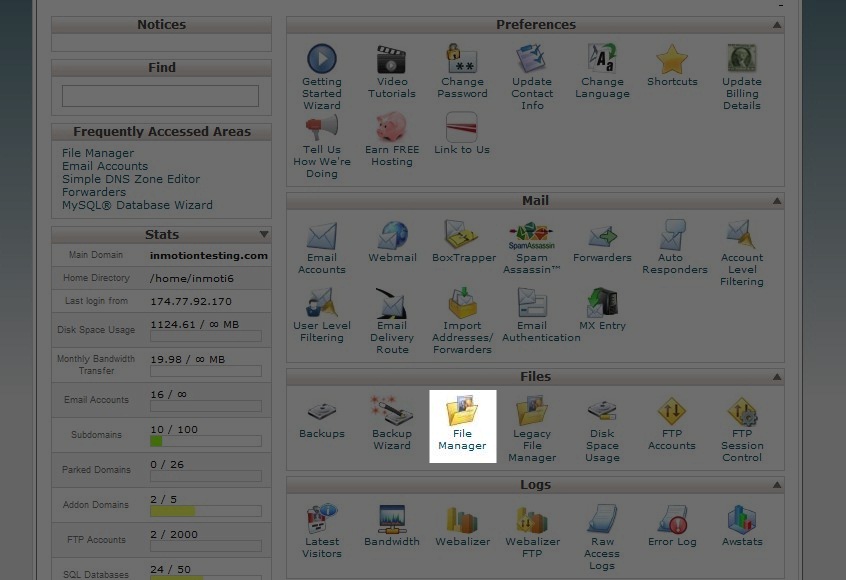
Task: Open the Disk Space Usage icon
Action: tap(602, 411)
